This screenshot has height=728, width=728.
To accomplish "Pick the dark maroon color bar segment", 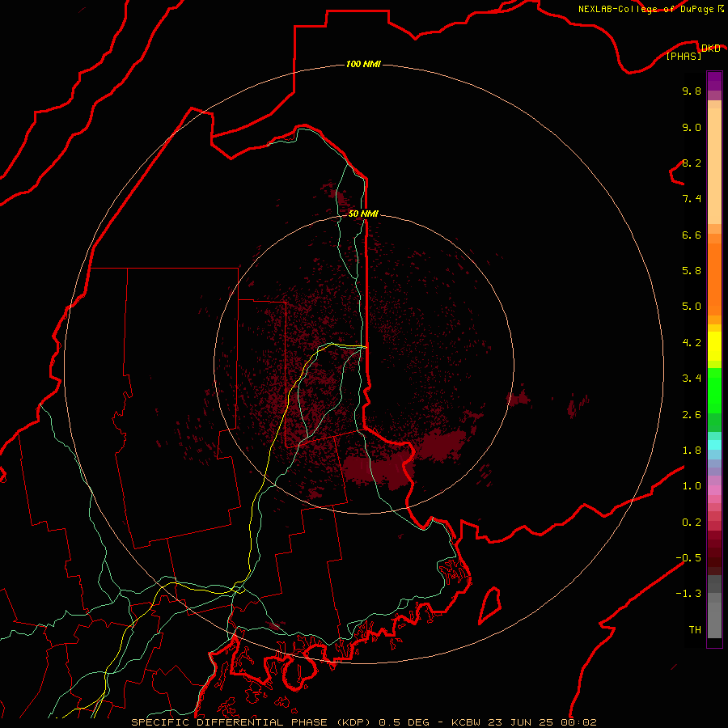I will tap(714, 552).
